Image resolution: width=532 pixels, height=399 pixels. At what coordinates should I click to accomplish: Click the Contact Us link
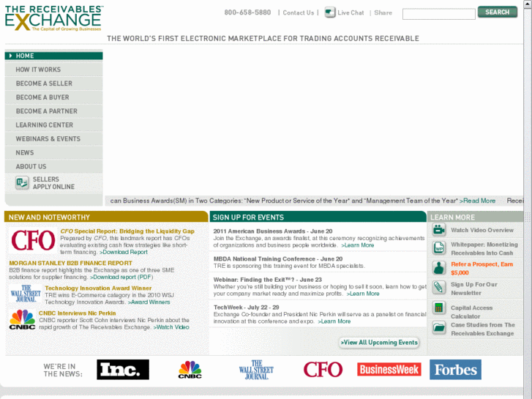click(299, 13)
